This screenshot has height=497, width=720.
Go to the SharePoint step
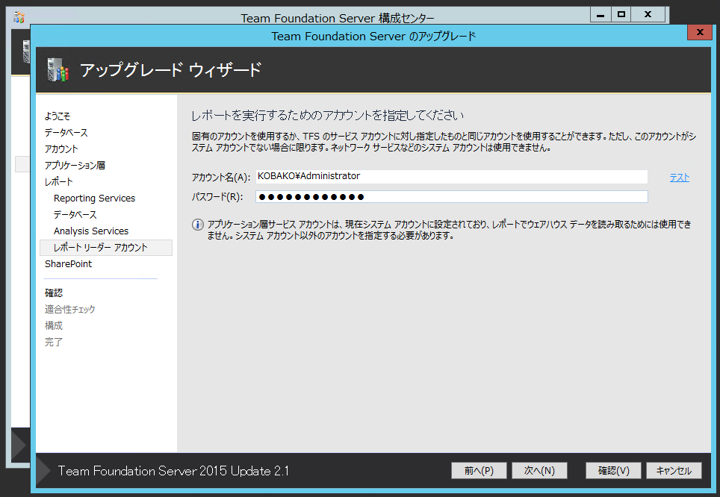[68, 264]
